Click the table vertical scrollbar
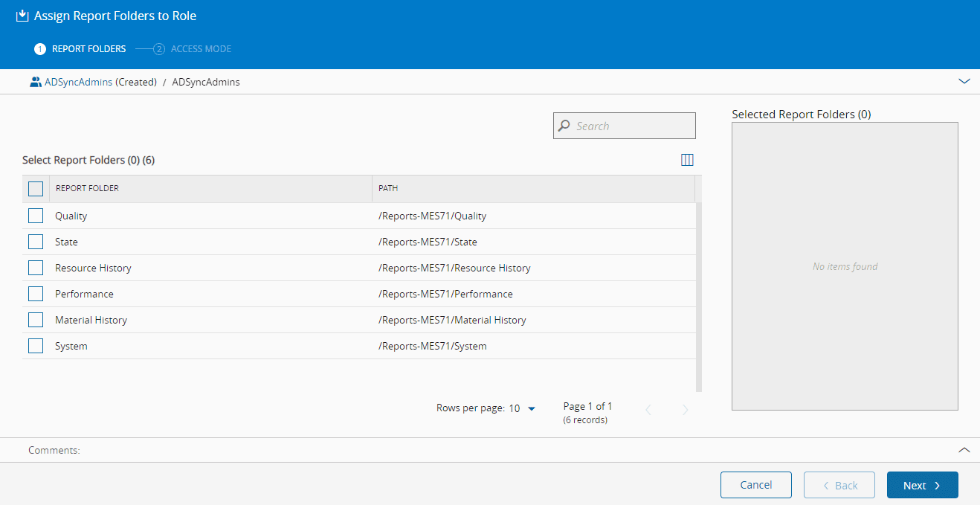The width and height of the screenshot is (980, 505). coord(698,297)
